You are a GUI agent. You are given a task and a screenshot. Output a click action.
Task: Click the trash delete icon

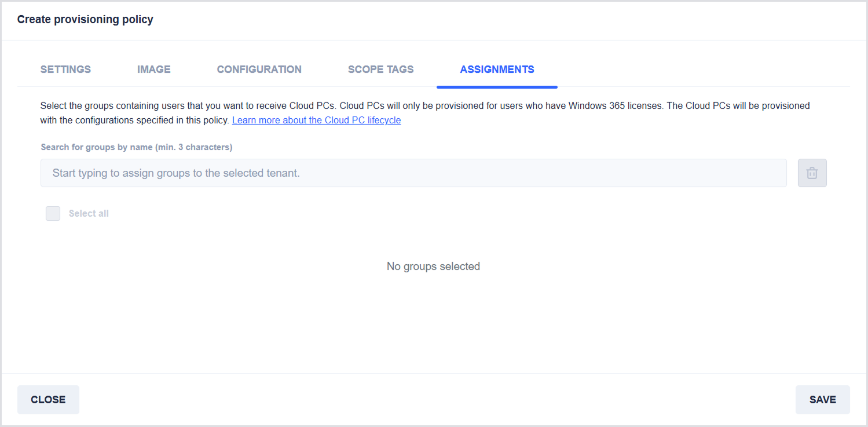[x=812, y=173]
